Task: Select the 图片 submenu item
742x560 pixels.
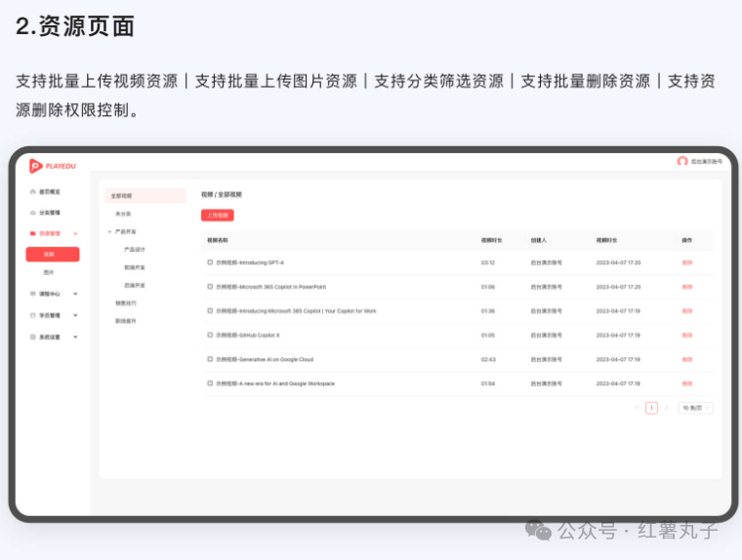Action: (x=49, y=272)
